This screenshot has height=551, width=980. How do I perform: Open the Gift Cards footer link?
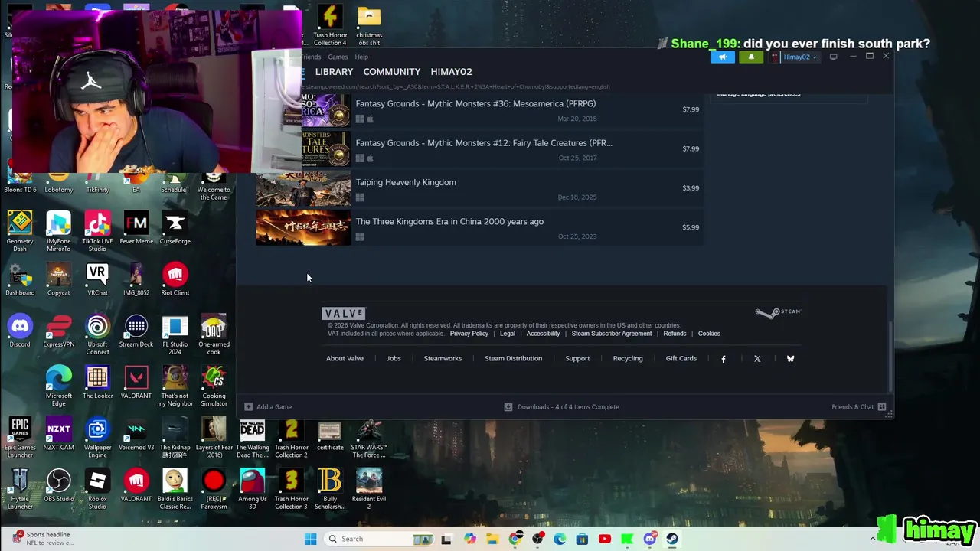tap(681, 358)
